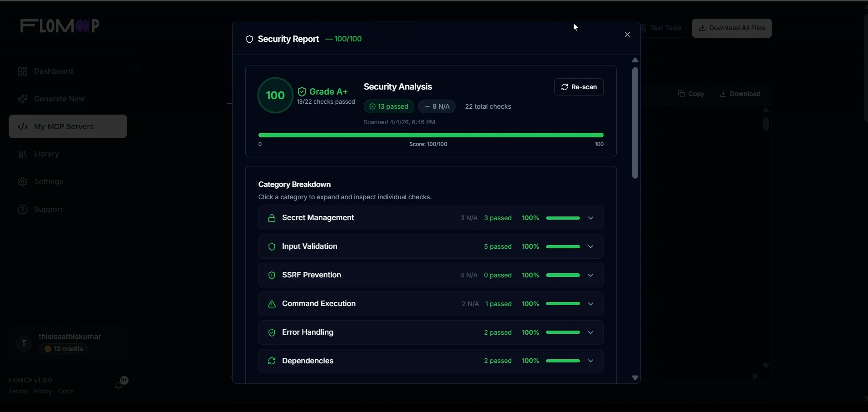Click the 12 credits badge

point(64,349)
